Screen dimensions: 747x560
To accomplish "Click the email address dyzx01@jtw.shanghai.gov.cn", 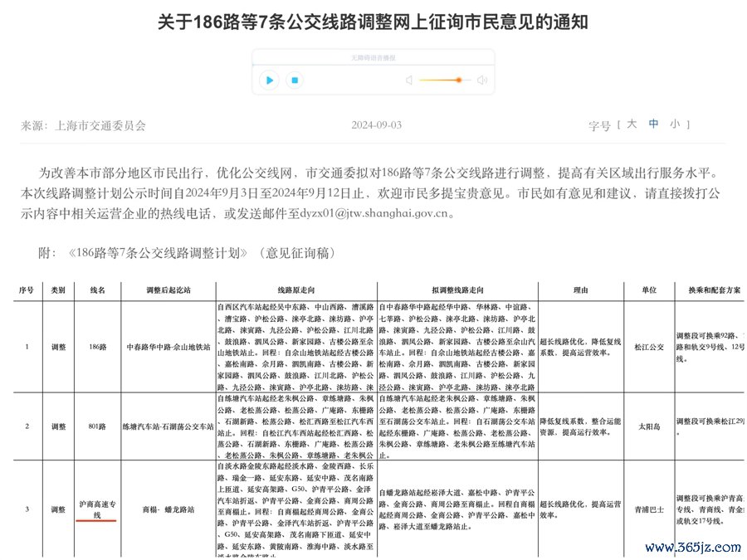I will click(373, 213).
